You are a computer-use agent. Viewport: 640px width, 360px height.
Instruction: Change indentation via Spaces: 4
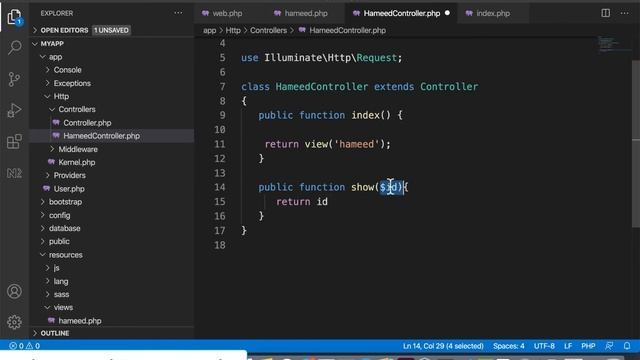click(509, 346)
